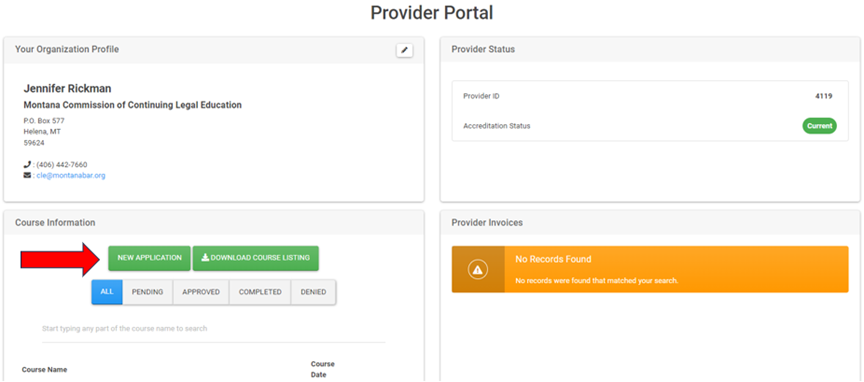864x382 pixels.
Task: Open the cle@montanabar.org email link
Action: pyautogui.click(x=71, y=176)
